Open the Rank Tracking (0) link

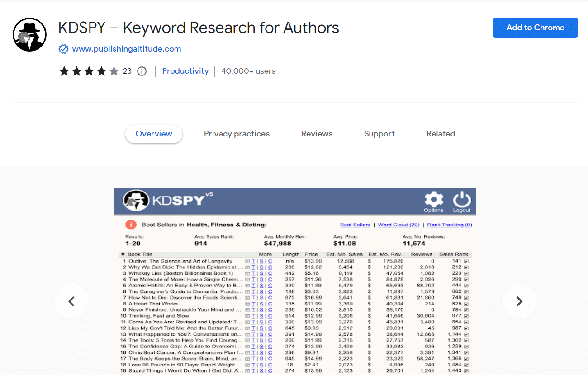coord(450,225)
